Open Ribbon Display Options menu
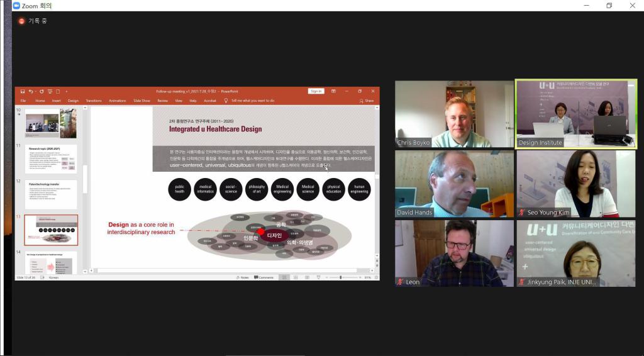Image resolution: width=644 pixels, height=356 pixels. 333,91
